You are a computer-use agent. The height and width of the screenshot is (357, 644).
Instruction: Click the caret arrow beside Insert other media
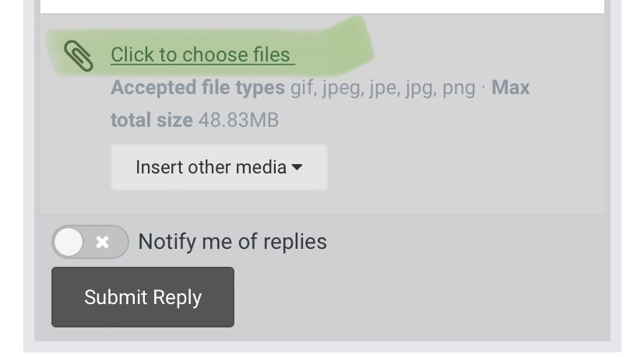tap(297, 167)
